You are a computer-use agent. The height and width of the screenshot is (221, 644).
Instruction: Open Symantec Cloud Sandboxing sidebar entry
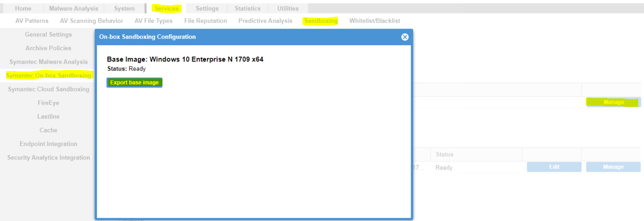tap(48, 89)
